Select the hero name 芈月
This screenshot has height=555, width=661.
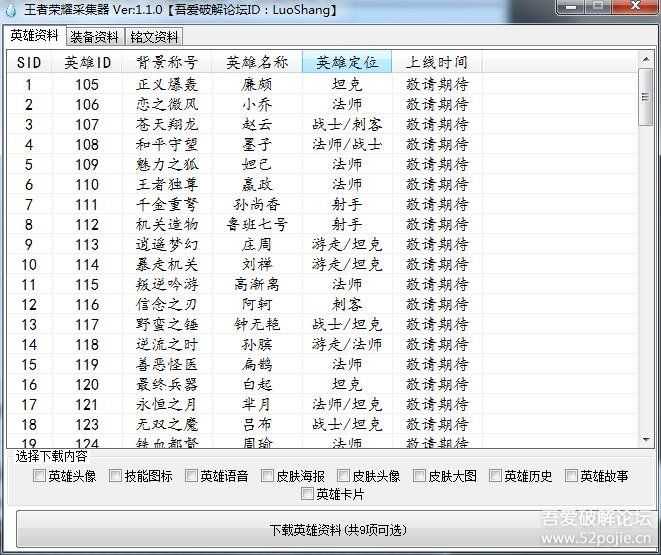pyautogui.click(x=257, y=405)
